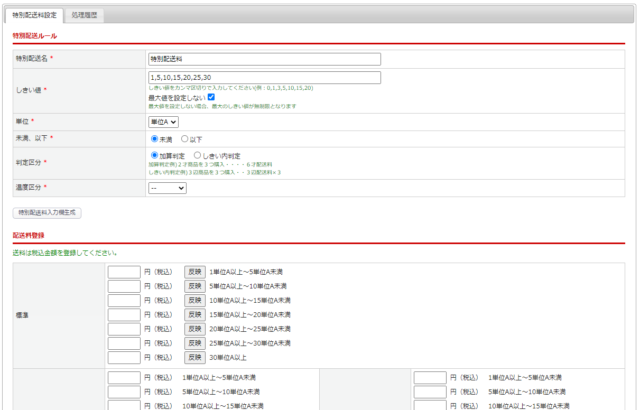640x410 pixels.
Task: Click 標準 price field for 1単位A以上〜5単位A未満
Action: [124, 271]
